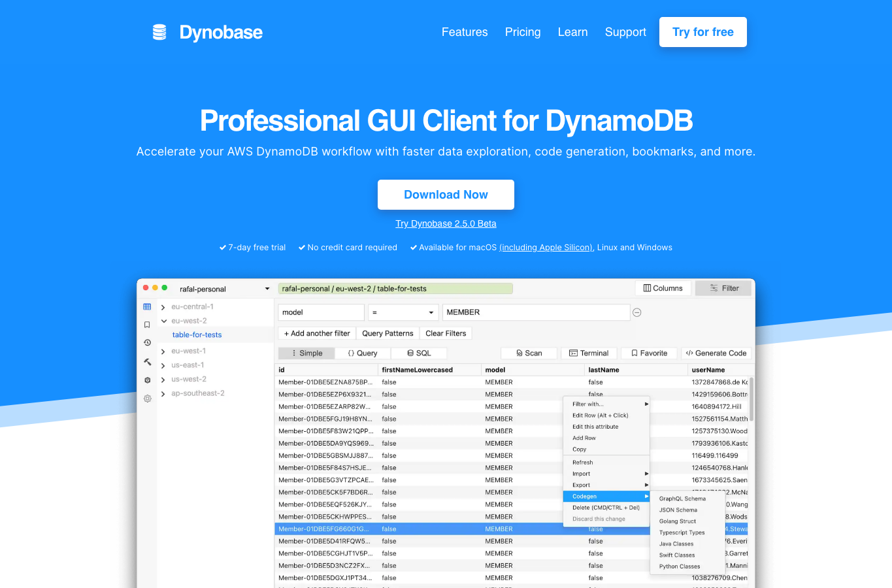Image resolution: width=892 pixels, height=588 pixels.
Task: Select Python Classes in Codegen submenu
Action: [x=687, y=566]
